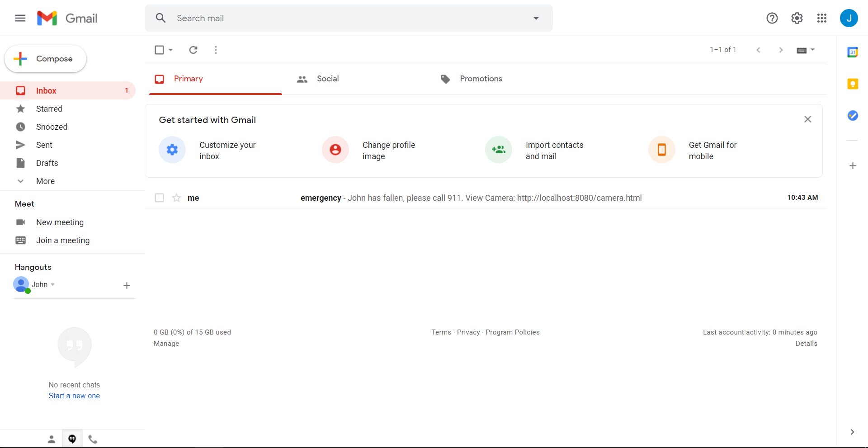
Task: Click Change profile image text
Action: pos(389,151)
